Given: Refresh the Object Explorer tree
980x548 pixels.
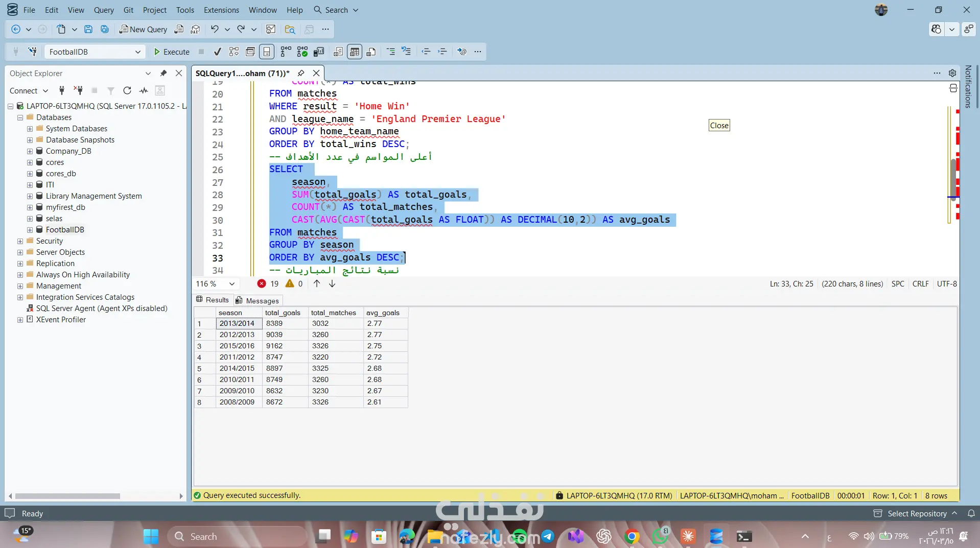Looking at the screenshot, I should (x=127, y=90).
